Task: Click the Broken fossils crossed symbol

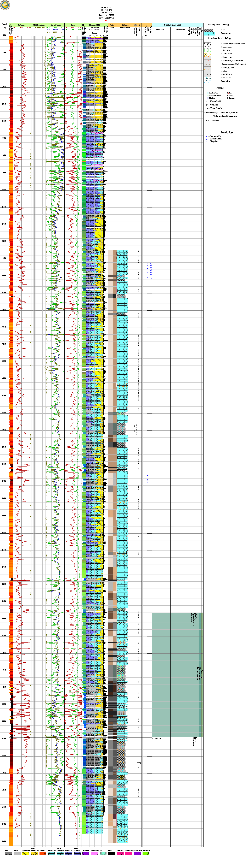Action: coord(227,98)
